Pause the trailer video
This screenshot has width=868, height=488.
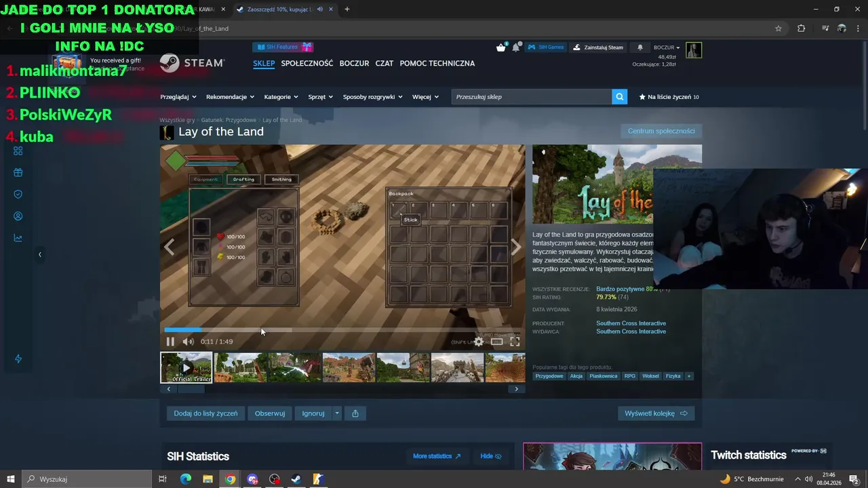tap(170, 342)
